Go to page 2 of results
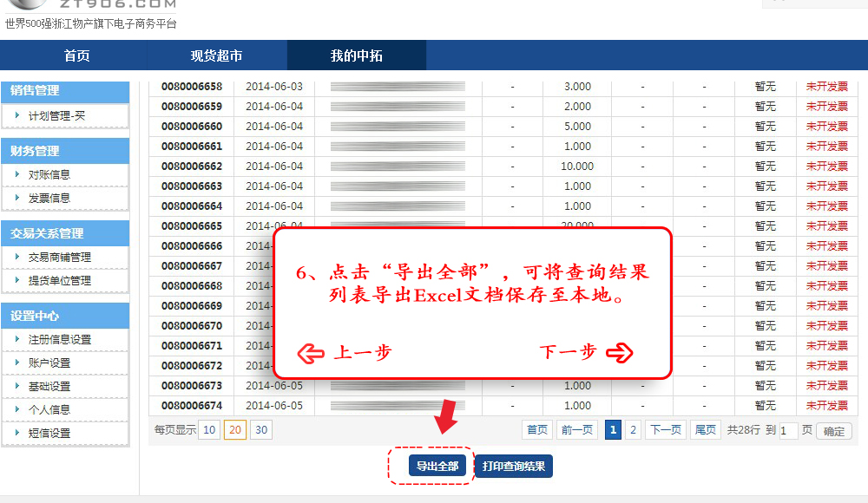This screenshot has height=503, width=868. [633, 429]
